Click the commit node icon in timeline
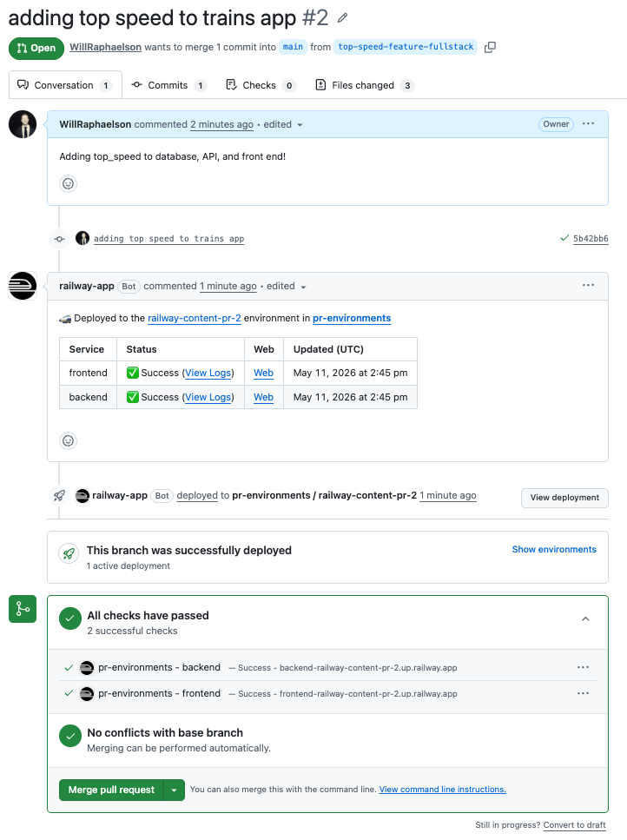The height and width of the screenshot is (840, 627). (x=59, y=239)
